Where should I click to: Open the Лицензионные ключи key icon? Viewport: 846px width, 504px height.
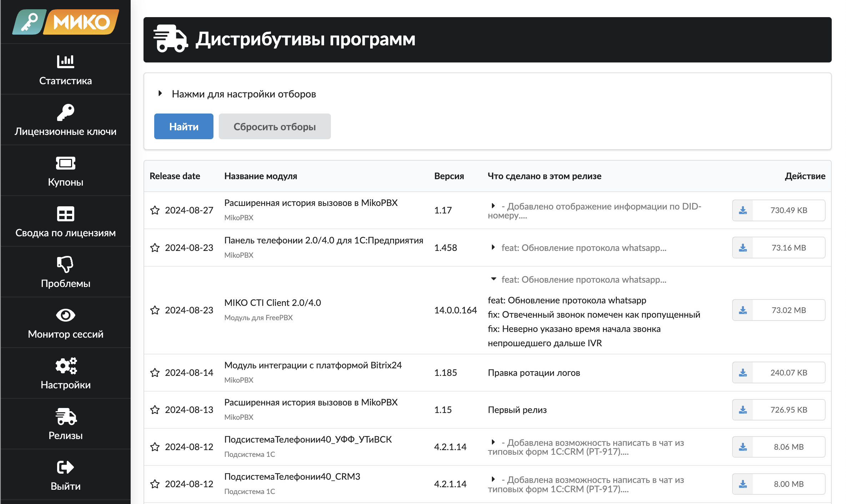66,112
